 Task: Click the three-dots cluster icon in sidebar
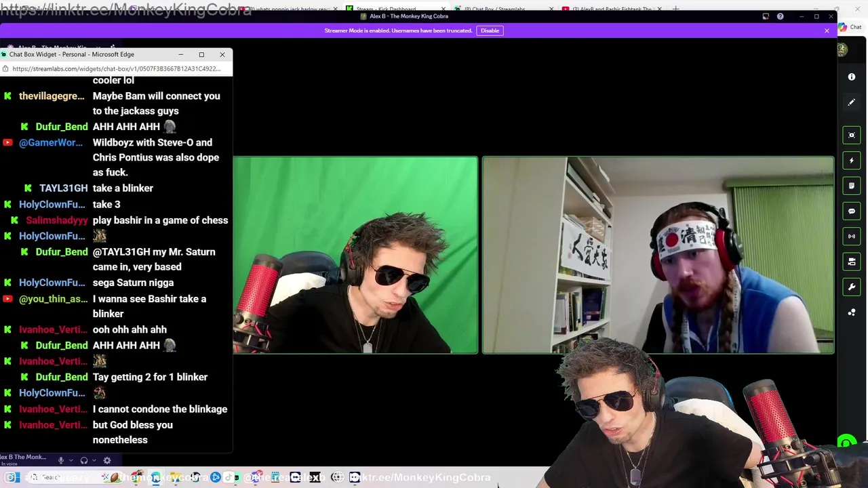pos(852,312)
